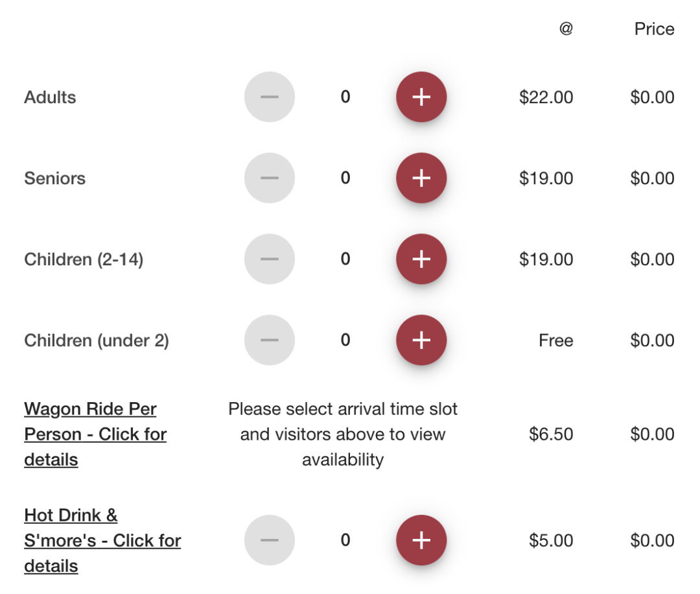The width and height of the screenshot is (700, 594).
Task: Add a Children (2-14) ticket
Action: [421, 259]
